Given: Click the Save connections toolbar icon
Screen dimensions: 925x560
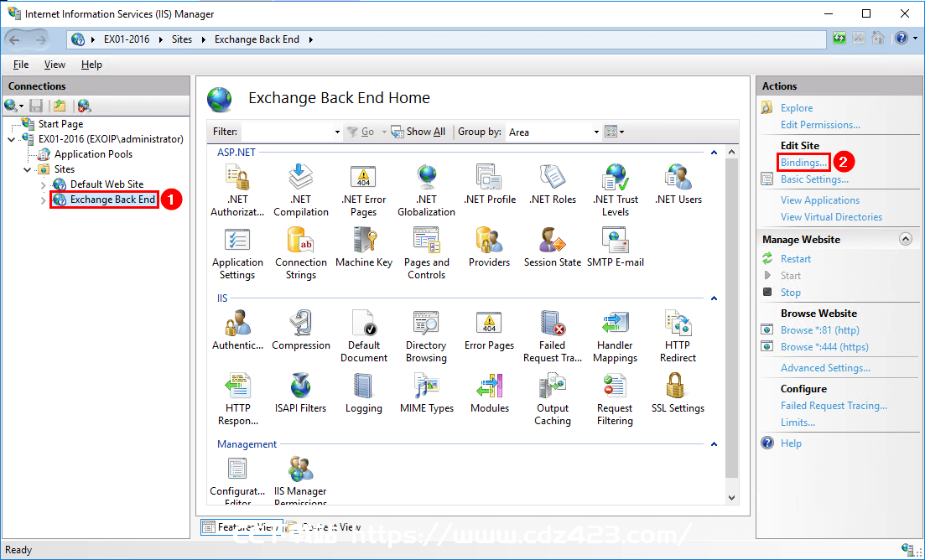Looking at the screenshot, I should tap(36, 106).
